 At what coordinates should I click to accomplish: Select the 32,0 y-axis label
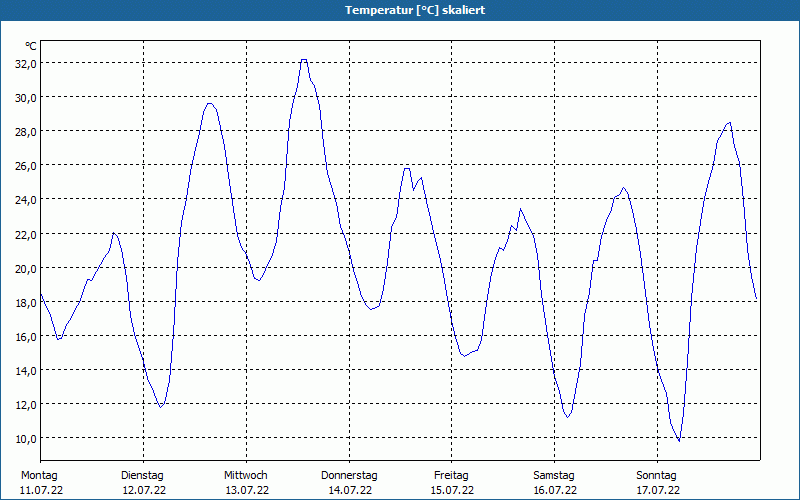(x=25, y=63)
